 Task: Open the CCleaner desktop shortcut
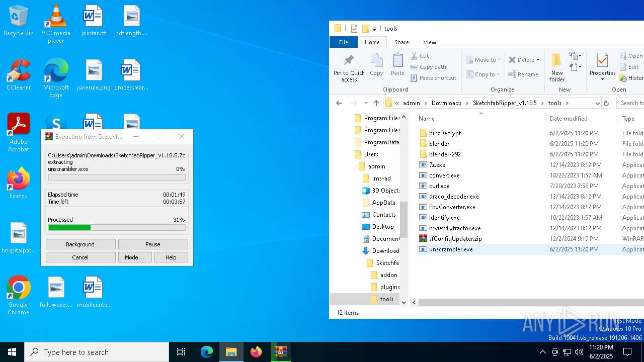point(19,75)
